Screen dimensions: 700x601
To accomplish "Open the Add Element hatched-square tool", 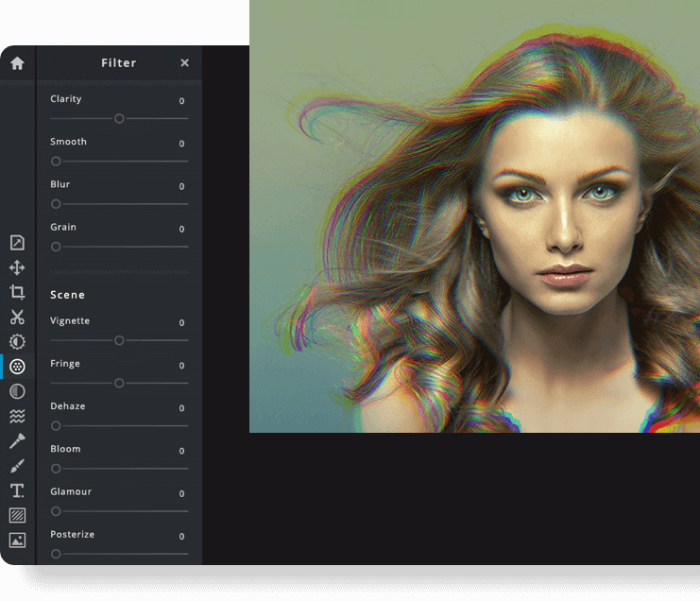I will click(17, 515).
